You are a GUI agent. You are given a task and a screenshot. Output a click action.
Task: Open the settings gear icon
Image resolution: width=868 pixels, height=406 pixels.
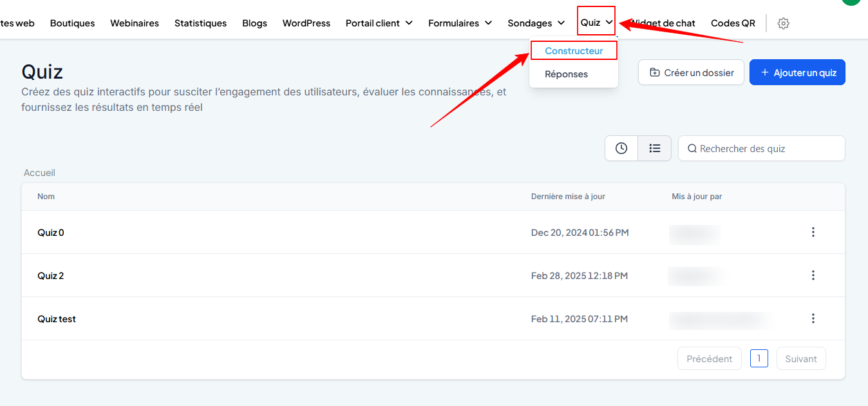[783, 23]
